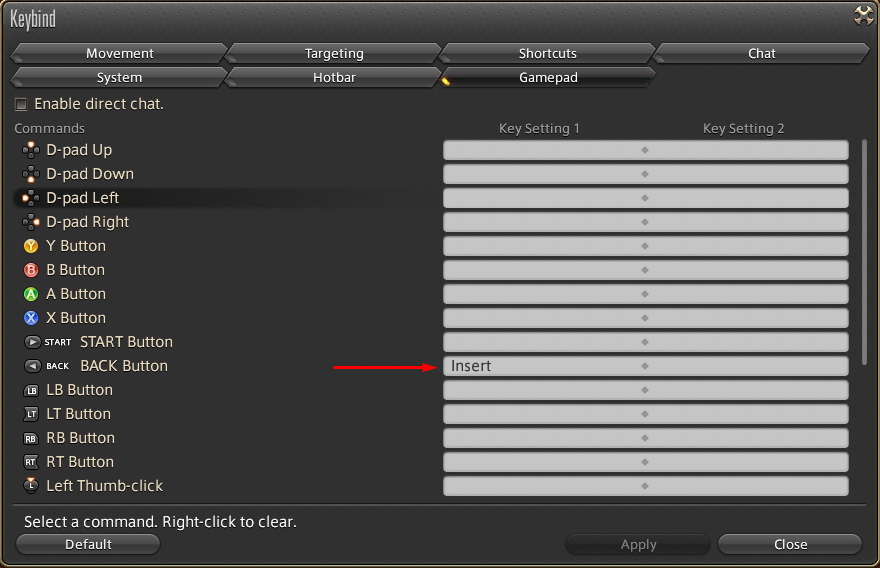Click the LB Button icon
Screen dimensions: 880x568
31,390
